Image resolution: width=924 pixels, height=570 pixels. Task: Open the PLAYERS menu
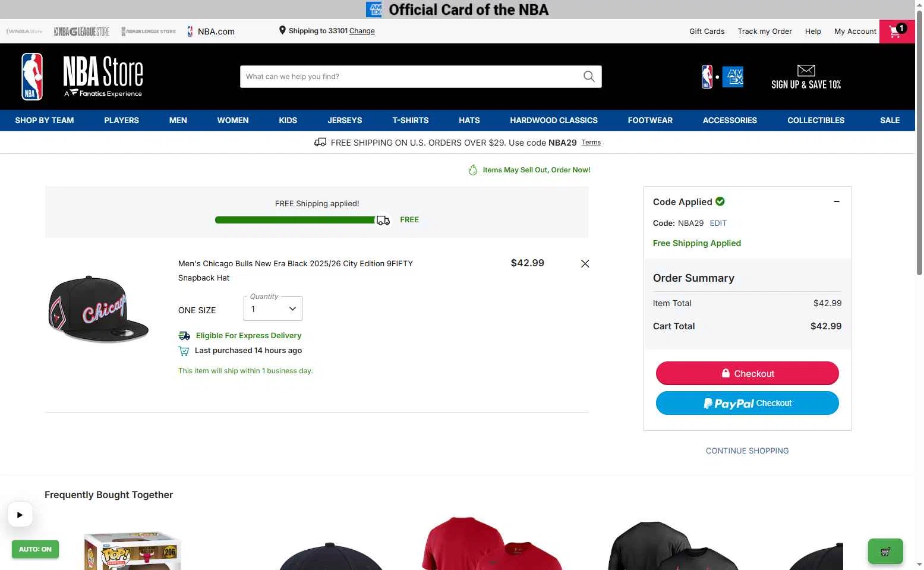(121, 120)
